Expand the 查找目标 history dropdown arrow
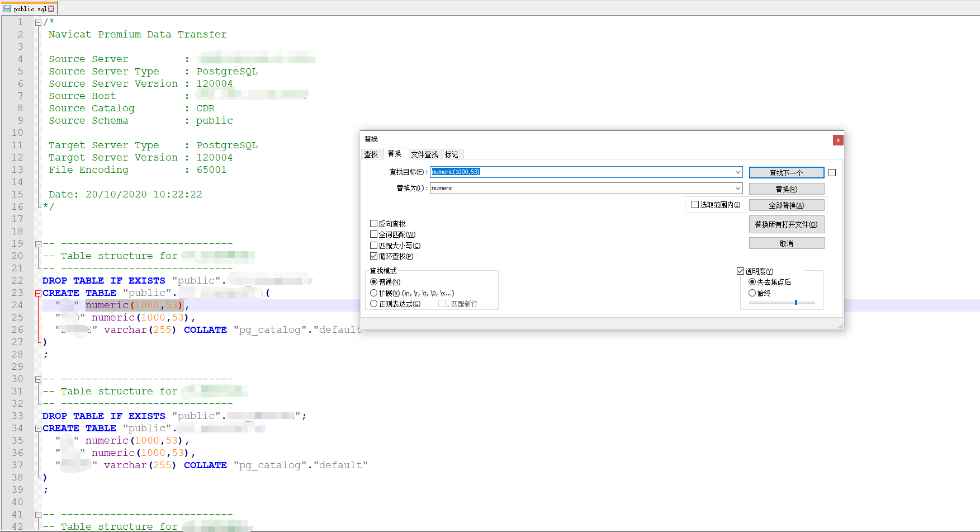This screenshot has height=532, width=980. pyautogui.click(x=738, y=172)
